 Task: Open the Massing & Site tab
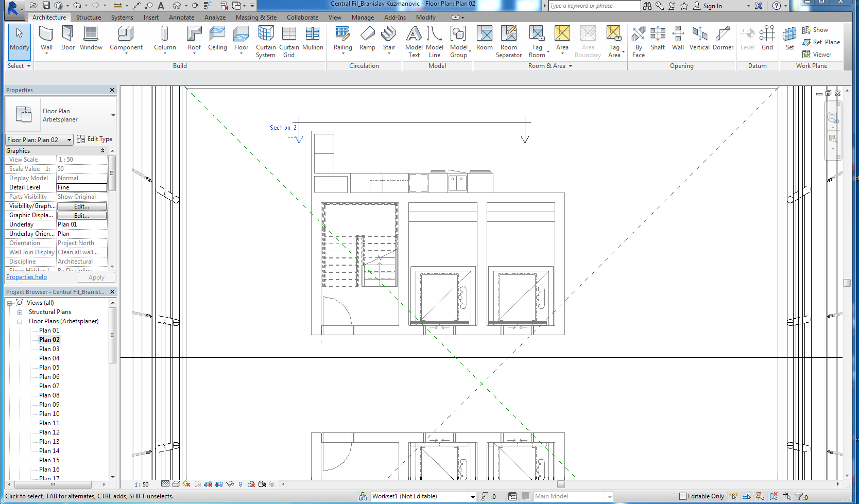(256, 18)
